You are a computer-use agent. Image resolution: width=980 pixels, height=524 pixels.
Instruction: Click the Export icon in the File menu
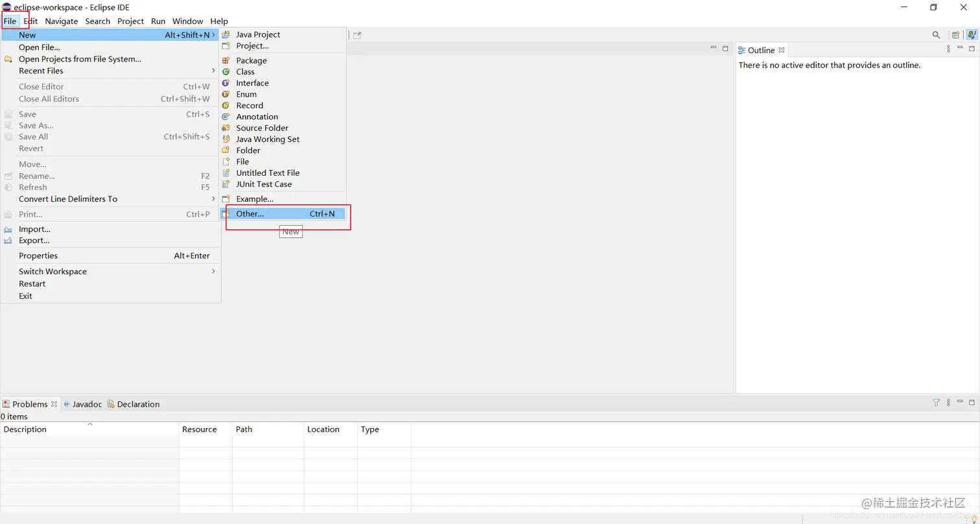click(x=8, y=241)
